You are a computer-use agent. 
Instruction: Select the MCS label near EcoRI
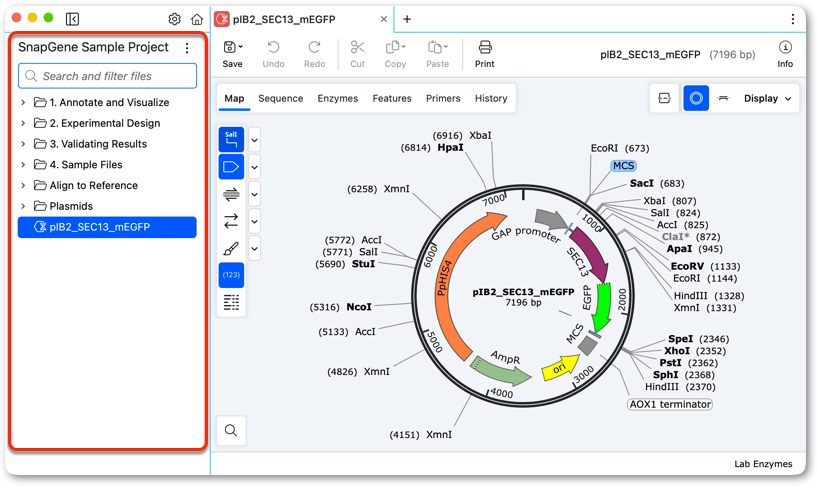(x=623, y=166)
